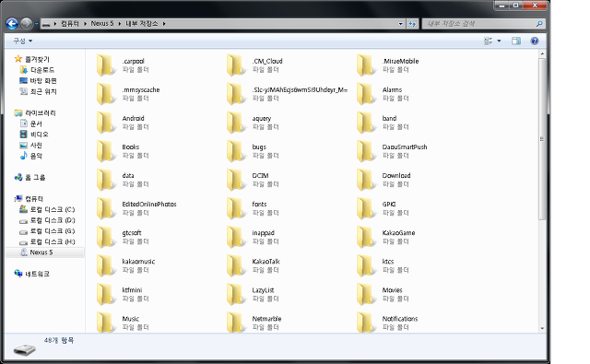Click the Netmarble folder name
The height and width of the screenshot is (364, 590).
tap(266, 319)
